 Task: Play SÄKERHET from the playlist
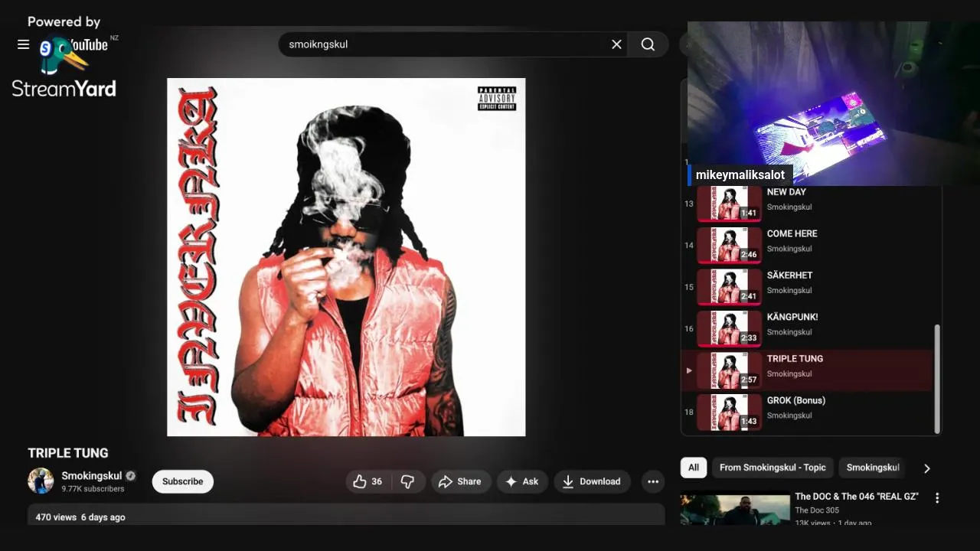pyautogui.click(x=808, y=287)
